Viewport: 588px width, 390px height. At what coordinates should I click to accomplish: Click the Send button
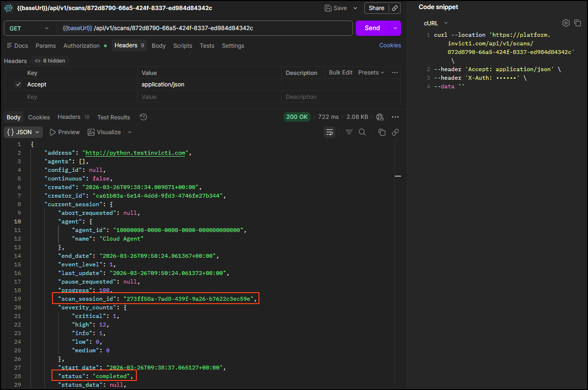pyautogui.click(x=372, y=28)
